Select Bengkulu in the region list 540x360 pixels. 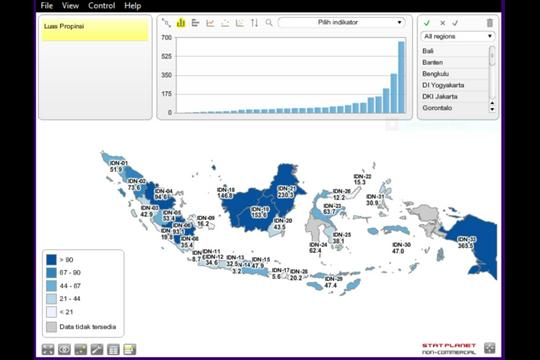(x=455, y=74)
